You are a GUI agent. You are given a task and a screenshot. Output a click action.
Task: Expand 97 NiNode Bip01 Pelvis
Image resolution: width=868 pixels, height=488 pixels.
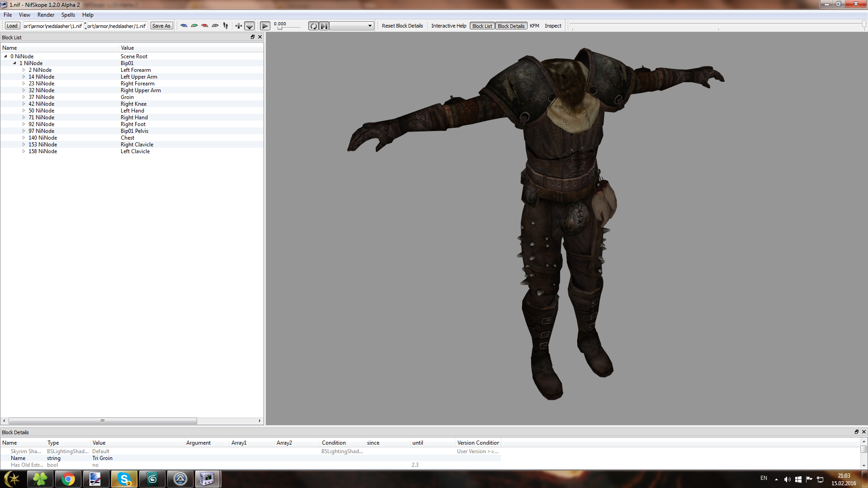[24, 131]
